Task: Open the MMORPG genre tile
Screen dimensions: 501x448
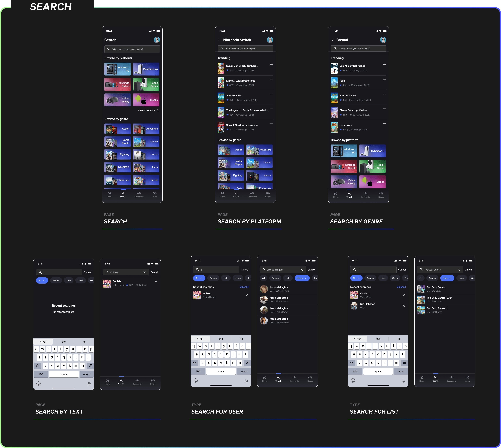Action: coord(117,167)
